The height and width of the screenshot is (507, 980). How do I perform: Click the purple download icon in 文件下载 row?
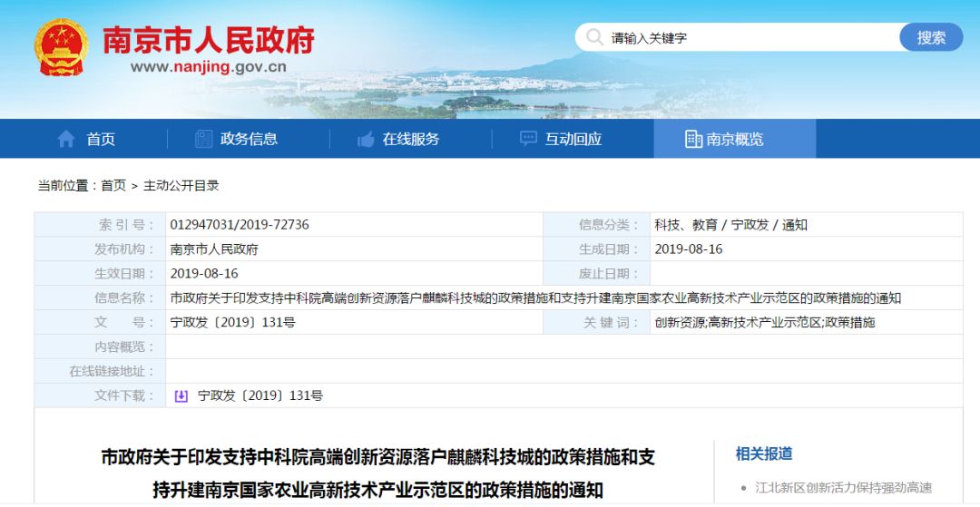[181, 395]
